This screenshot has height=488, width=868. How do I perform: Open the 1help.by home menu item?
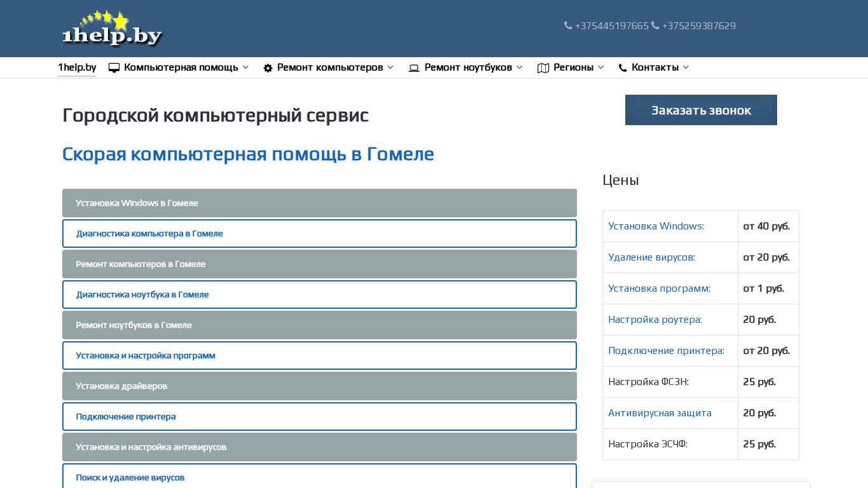point(77,67)
